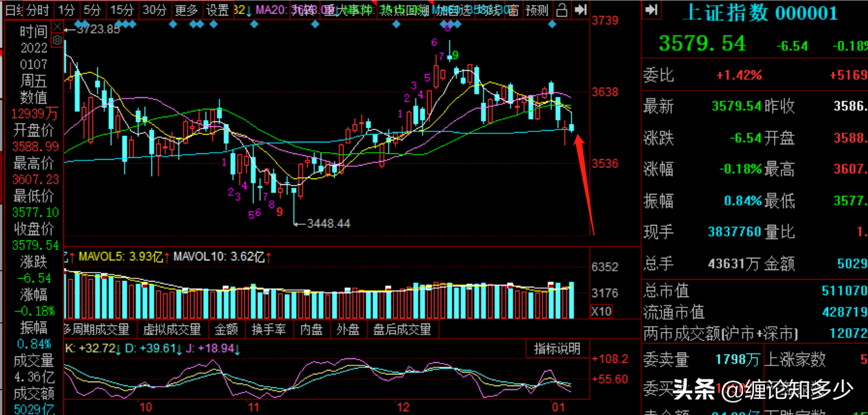This screenshot has height=415, width=868.
Task: Select the 1分 period tab
Action: click(x=66, y=10)
